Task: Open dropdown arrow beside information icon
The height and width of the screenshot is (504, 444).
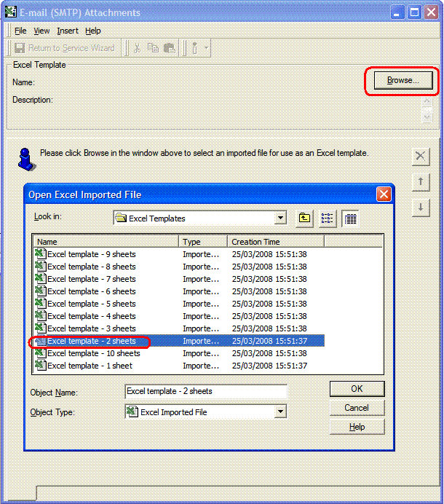Action: pyautogui.click(x=206, y=48)
